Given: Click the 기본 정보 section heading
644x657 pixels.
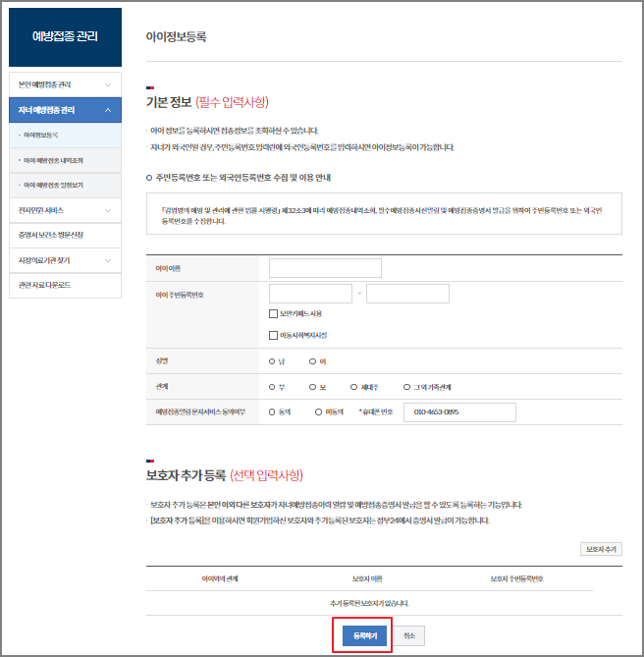Looking at the screenshot, I should tap(168, 102).
